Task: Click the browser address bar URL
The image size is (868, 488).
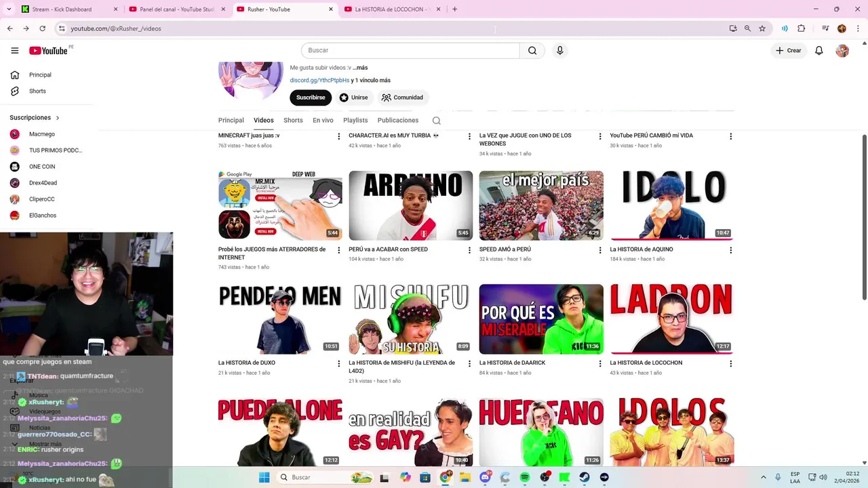Action: [x=116, y=28]
